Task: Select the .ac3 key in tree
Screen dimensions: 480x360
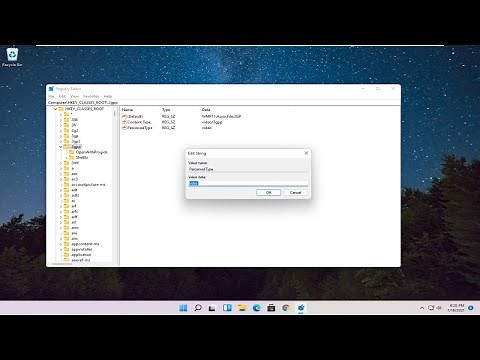Action: 74,179
